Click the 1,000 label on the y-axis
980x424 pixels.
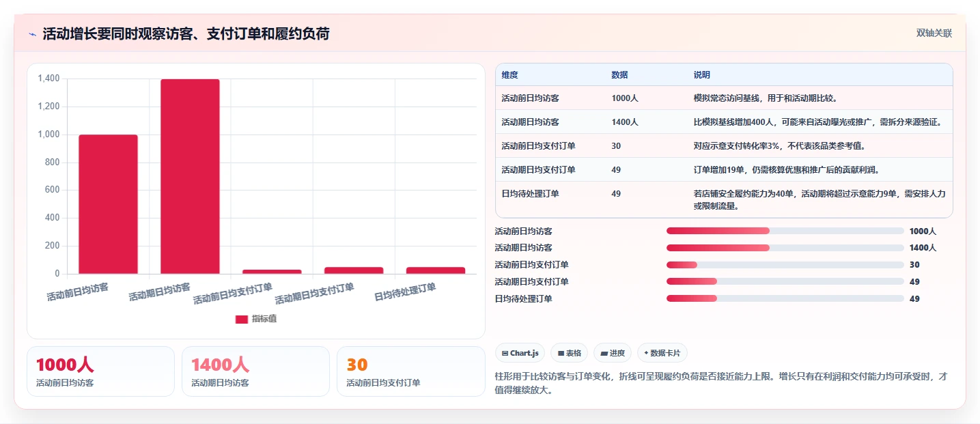[x=48, y=135]
